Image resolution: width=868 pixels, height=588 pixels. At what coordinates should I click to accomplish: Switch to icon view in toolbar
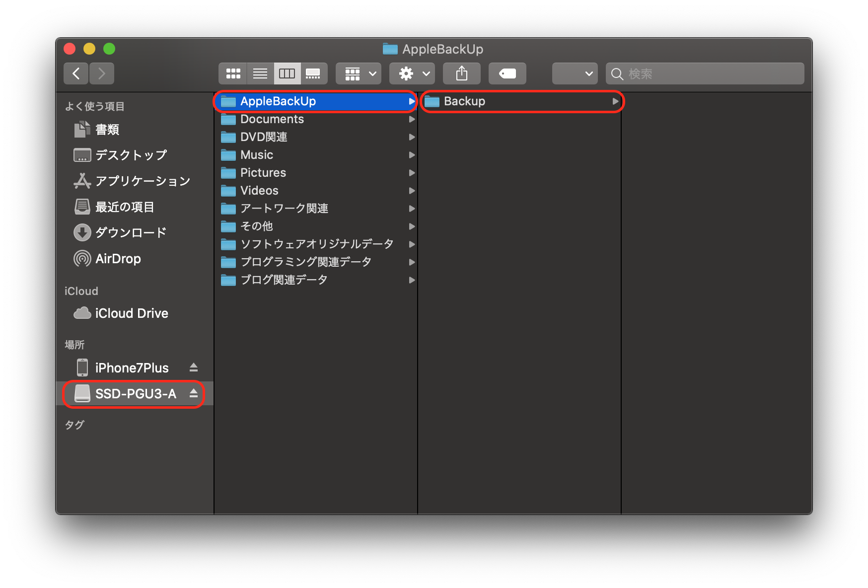pos(233,74)
